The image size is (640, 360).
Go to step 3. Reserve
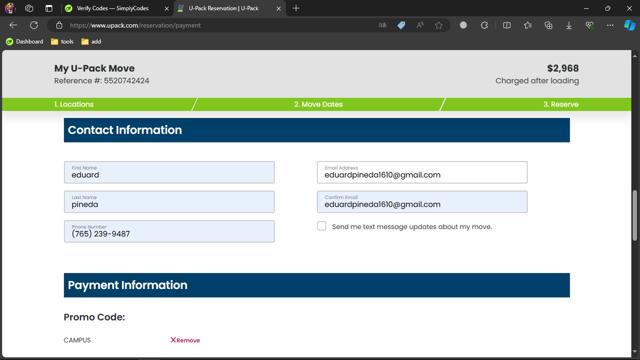[561, 104]
